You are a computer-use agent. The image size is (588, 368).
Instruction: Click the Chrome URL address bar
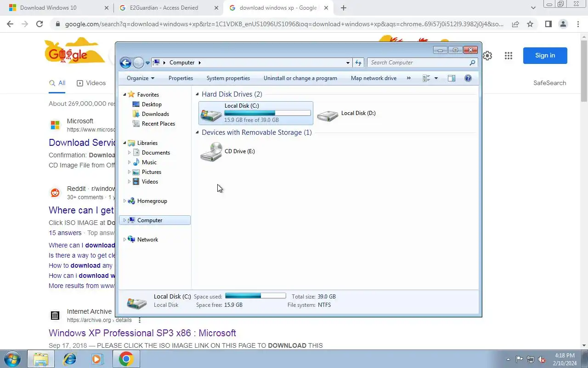[x=284, y=24]
